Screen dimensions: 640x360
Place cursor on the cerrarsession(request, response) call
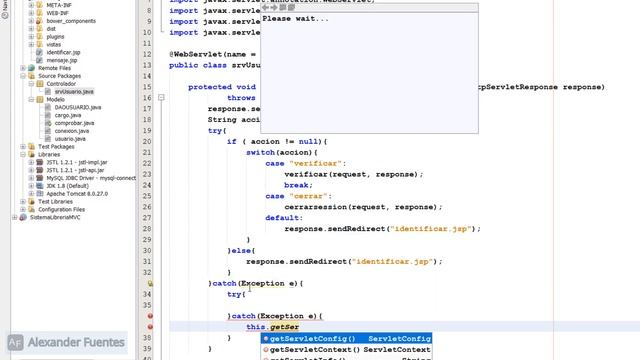pyautogui.click(x=363, y=207)
